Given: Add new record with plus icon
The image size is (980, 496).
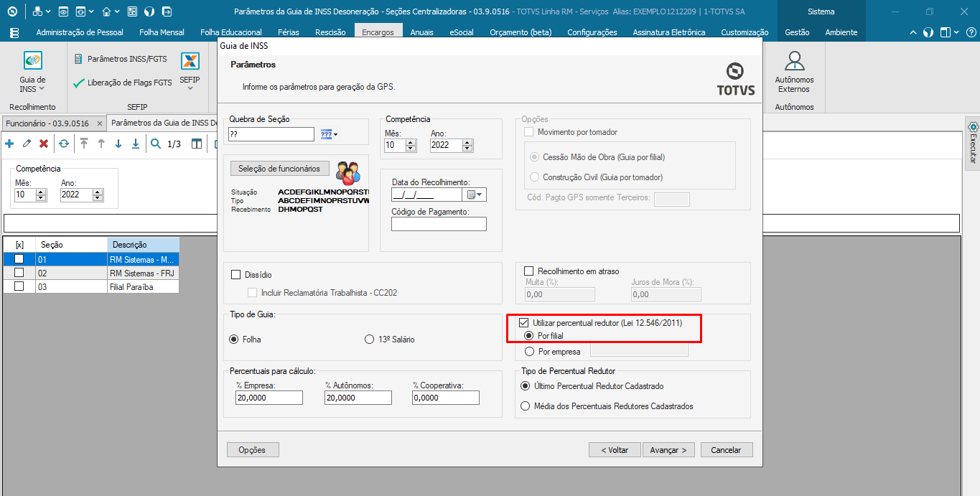Looking at the screenshot, I should click(9, 144).
